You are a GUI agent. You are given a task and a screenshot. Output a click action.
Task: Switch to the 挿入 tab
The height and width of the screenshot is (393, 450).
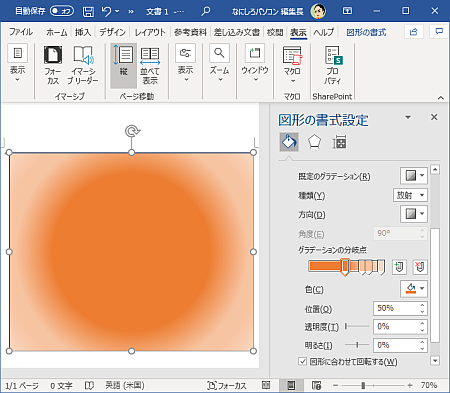(83, 32)
